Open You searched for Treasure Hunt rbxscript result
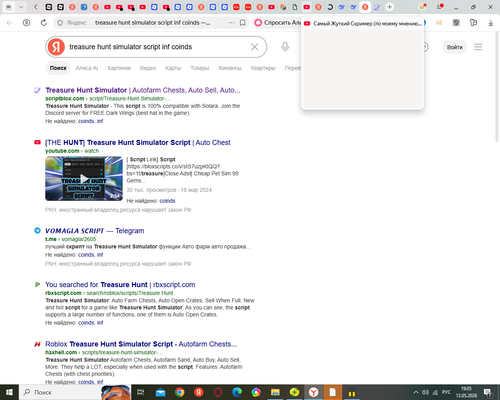 point(120,285)
